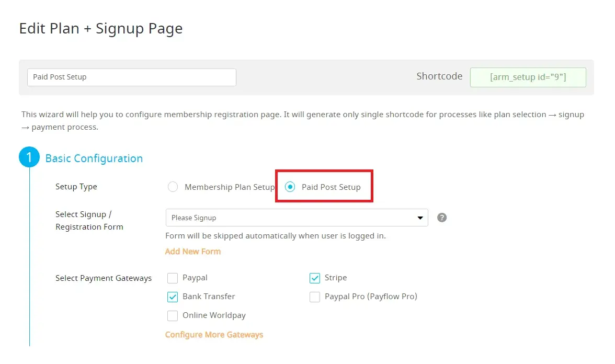The height and width of the screenshot is (364, 615).
Task: Click the Stripe gateway label
Action: pos(336,278)
